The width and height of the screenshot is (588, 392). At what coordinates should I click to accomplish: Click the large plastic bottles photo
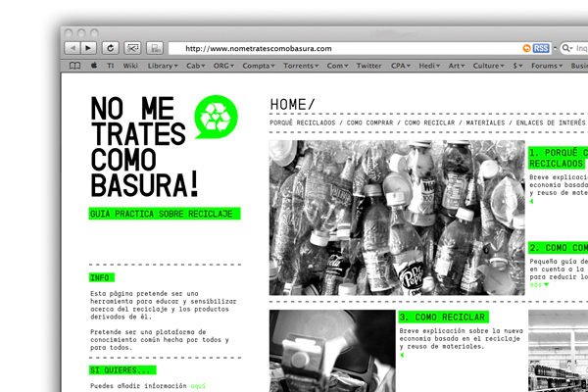click(x=397, y=218)
